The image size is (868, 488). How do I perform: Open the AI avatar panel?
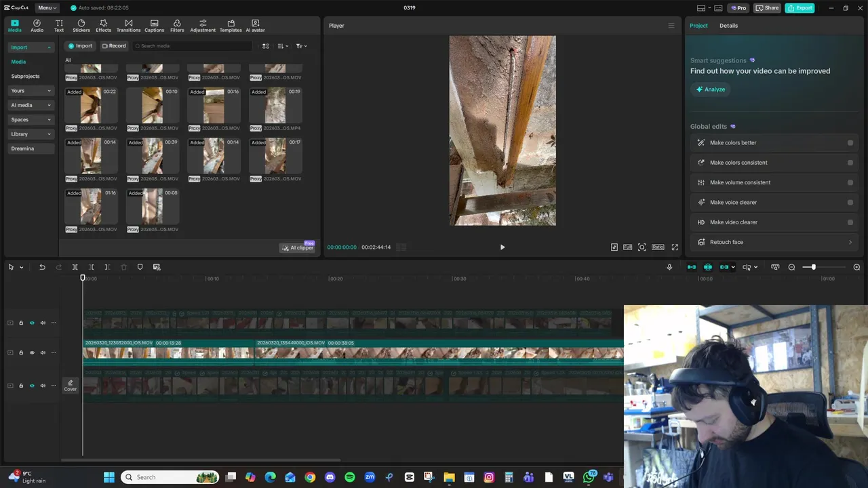tap(255, 26)
